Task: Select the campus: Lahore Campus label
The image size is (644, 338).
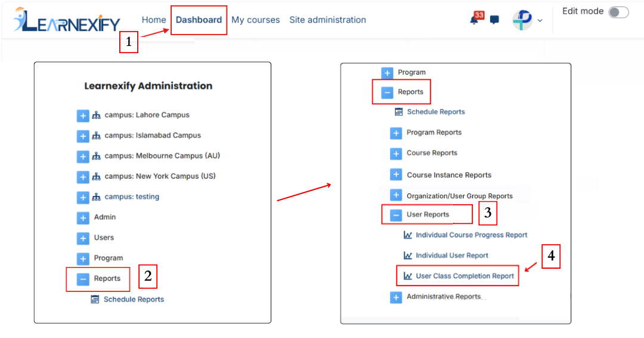Action: [147, 115]
